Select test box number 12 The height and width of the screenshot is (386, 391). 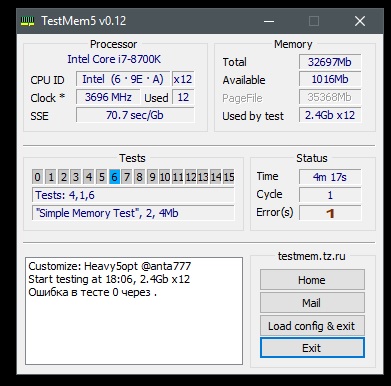[x=191, y=177]
